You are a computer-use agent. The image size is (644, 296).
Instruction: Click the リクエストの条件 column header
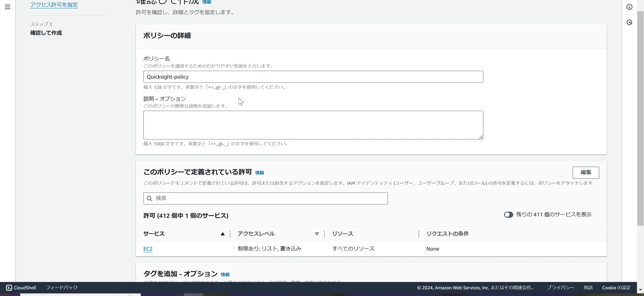click(x=447, y=234)
